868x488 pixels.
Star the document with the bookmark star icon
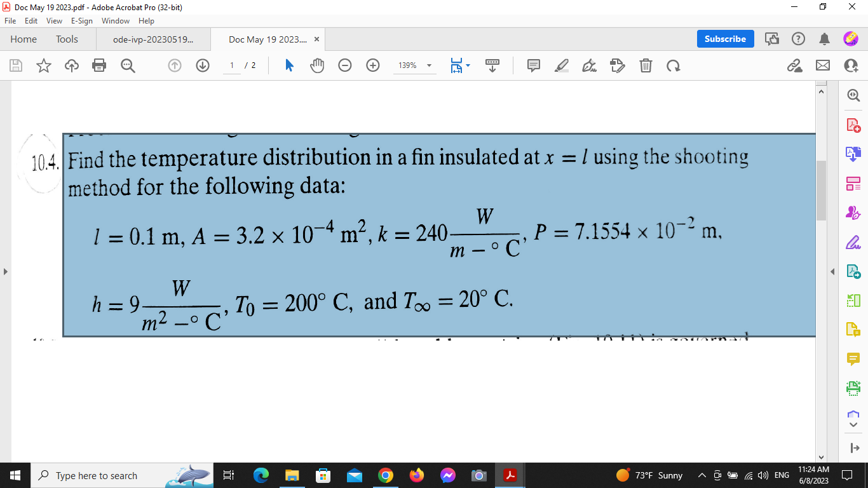coord(44,65)
